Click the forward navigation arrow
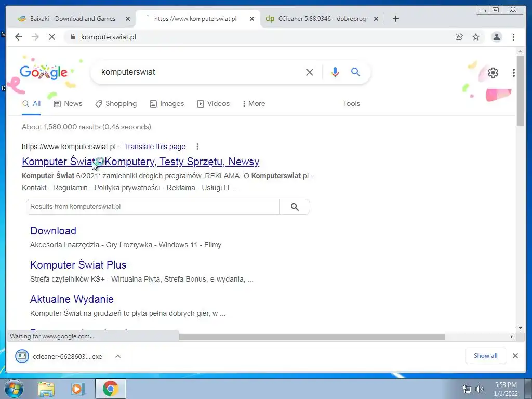The width and height of the screenshot is (532, 399). click(x=35, y=37)
